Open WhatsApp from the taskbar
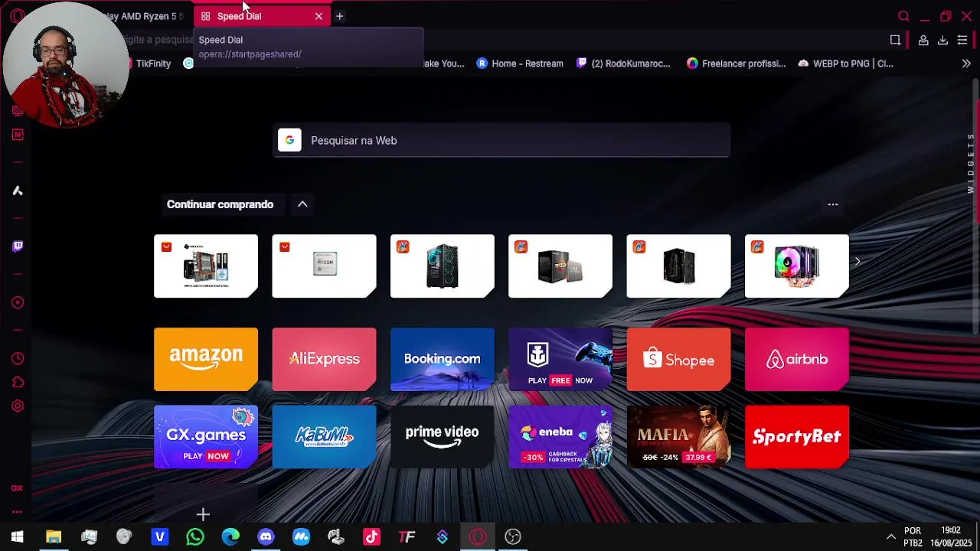Image resolution: width=980 pixels, height=551 pixels. tap(195, 536)
